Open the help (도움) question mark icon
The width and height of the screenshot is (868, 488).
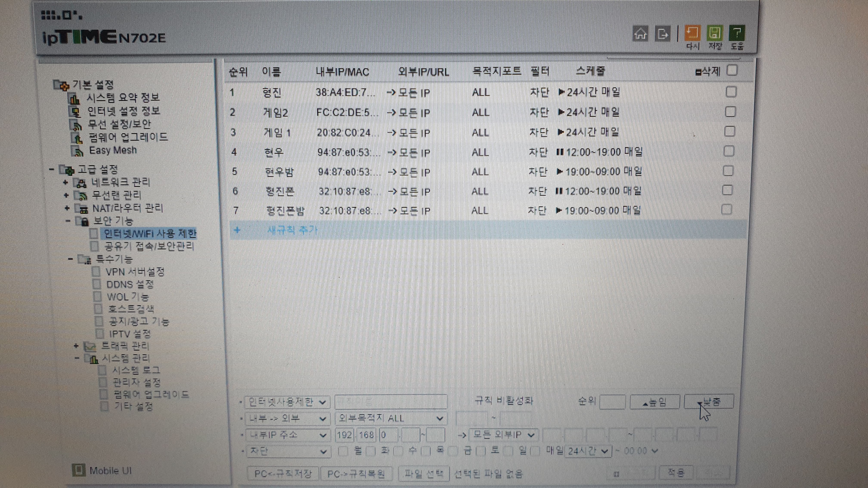click(737, 33)
